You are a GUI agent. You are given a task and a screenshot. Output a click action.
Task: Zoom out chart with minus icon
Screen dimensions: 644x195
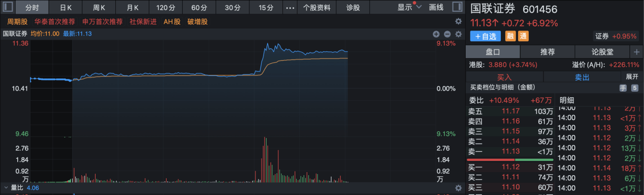447,34
